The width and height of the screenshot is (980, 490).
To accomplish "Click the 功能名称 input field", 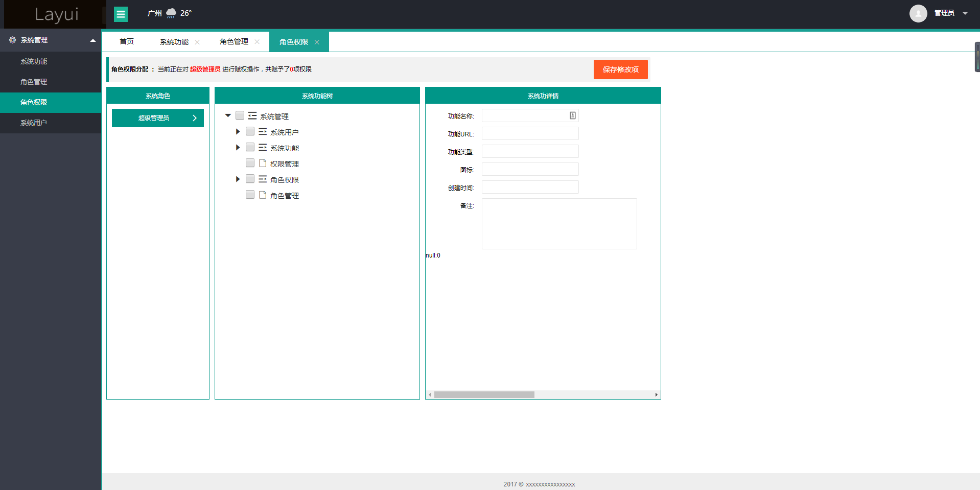I will 530,115.
